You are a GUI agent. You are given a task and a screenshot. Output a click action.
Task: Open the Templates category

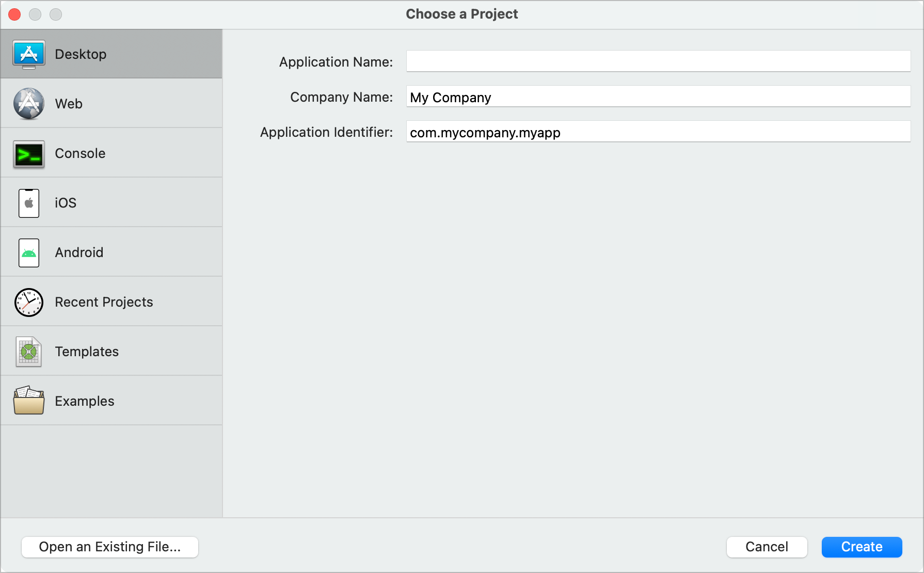point(87,352)
